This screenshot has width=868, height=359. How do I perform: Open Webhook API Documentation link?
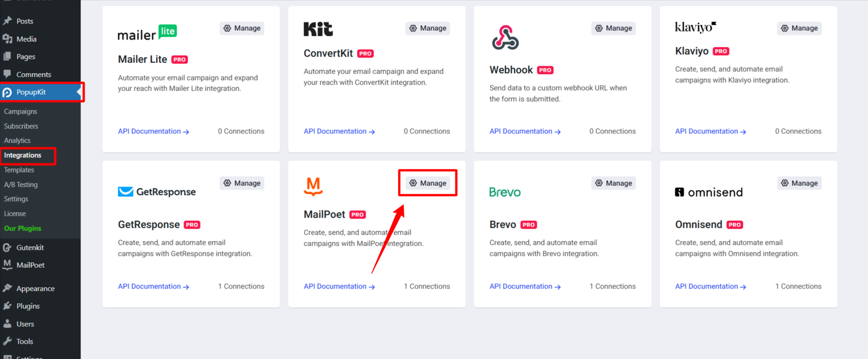click(x=524, y=131)
